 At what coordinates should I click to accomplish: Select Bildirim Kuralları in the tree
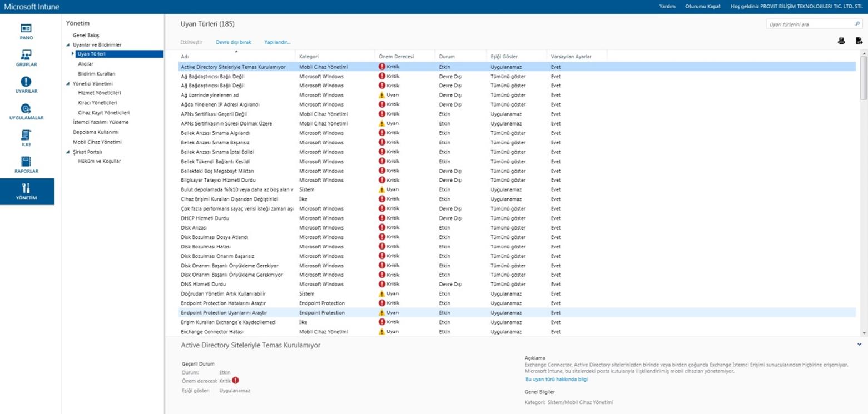tap(97, 73)
